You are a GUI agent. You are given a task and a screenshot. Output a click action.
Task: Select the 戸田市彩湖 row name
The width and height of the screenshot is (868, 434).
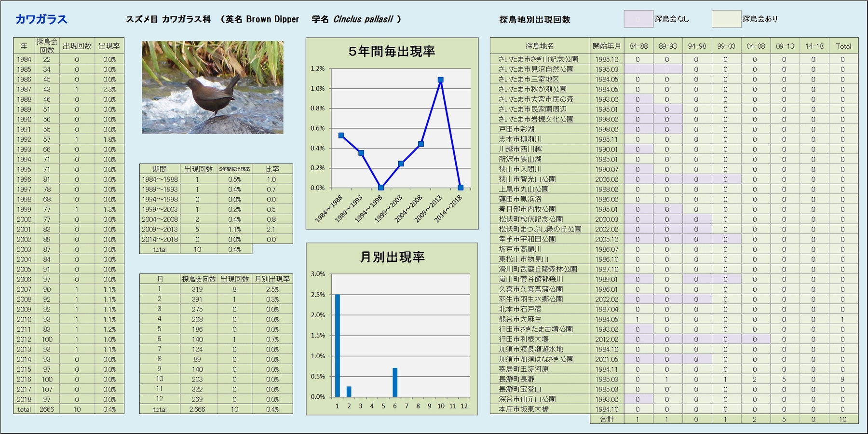tap(516, 129)
